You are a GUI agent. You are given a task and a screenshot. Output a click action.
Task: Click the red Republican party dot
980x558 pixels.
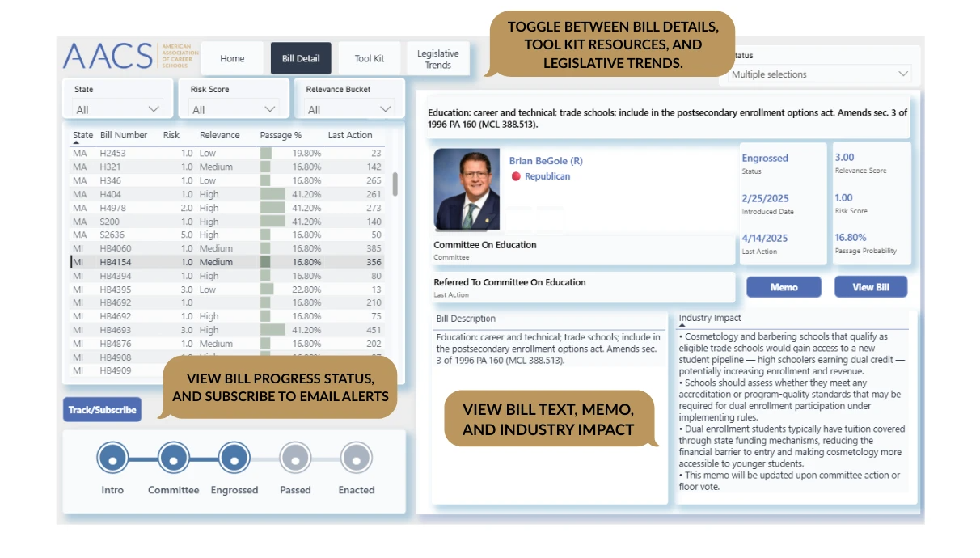point(516,176)
